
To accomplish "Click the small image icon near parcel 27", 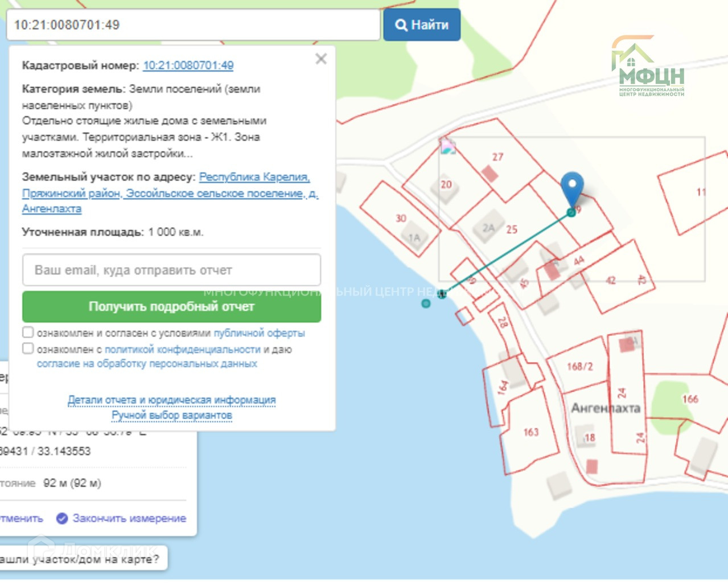I will (447, 146).
